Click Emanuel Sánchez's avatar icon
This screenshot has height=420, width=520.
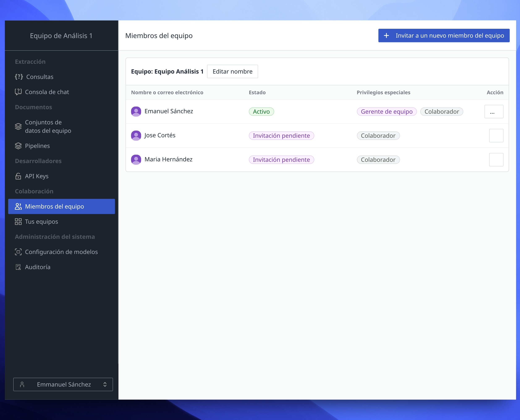tap(136, 111)
